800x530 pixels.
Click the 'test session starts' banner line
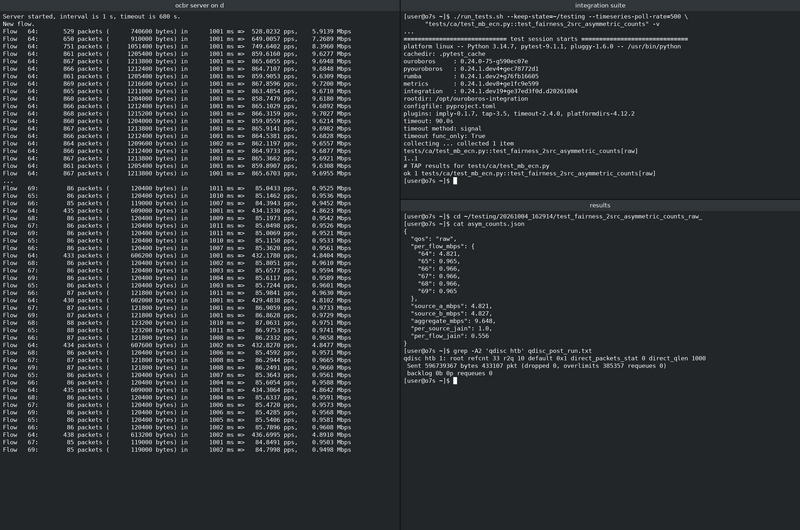[545, 39]
